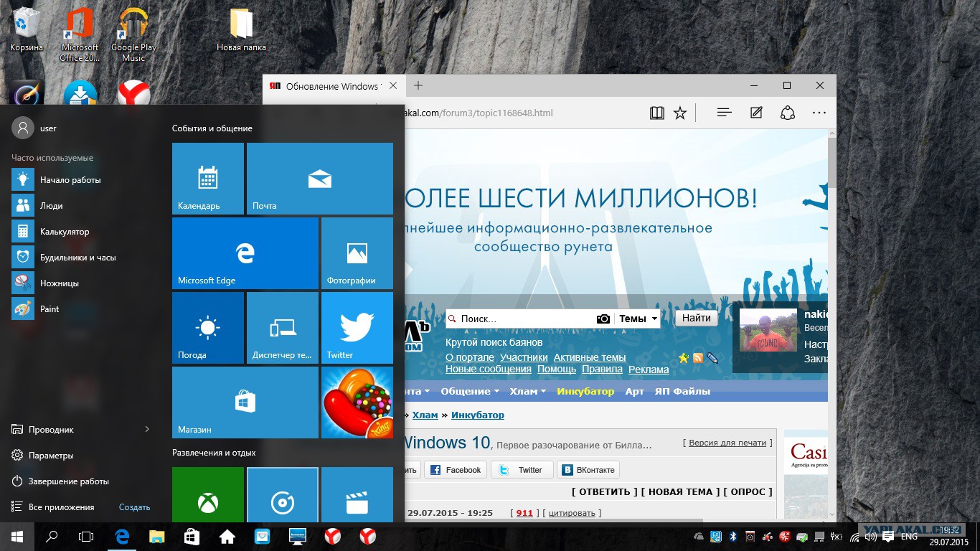The width and height of the screenshot is (980, 551).
Task: Open the Groove Music tile
Action: click(x=283, y=494)
